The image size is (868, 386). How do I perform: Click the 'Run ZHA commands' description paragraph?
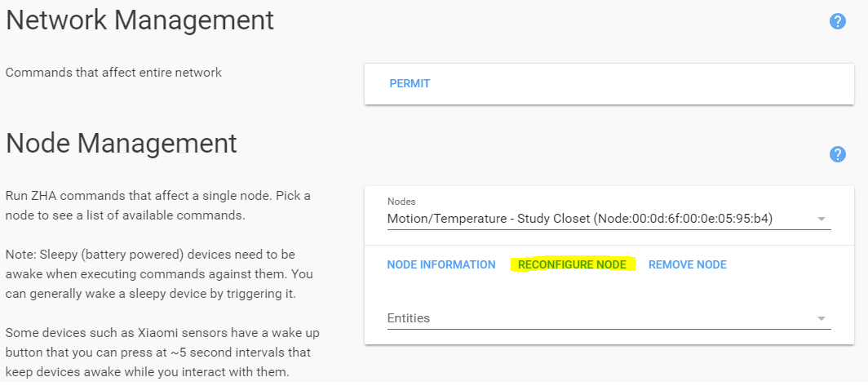[159, 206]
